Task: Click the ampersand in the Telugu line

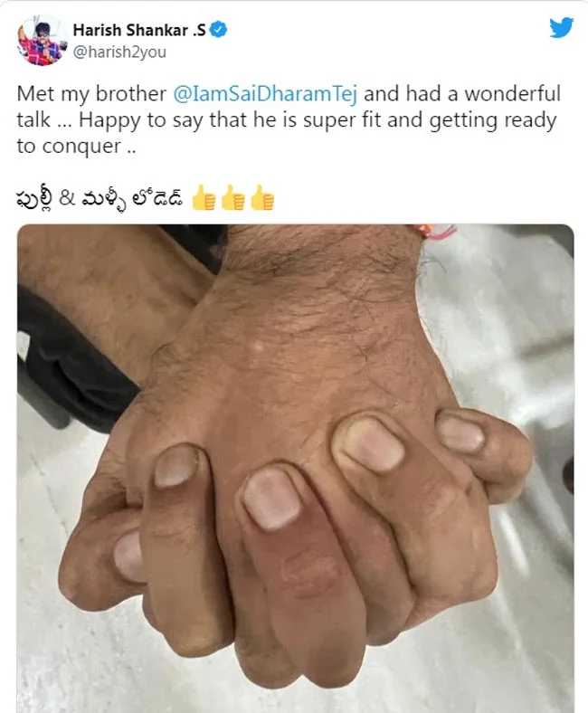Action: 66,199
